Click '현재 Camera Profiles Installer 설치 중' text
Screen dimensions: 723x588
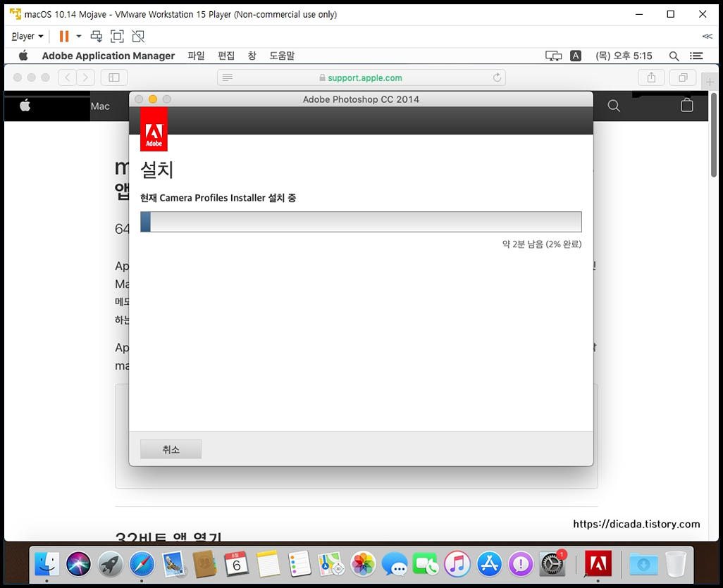pyautogui.click(x=218, y=198)
